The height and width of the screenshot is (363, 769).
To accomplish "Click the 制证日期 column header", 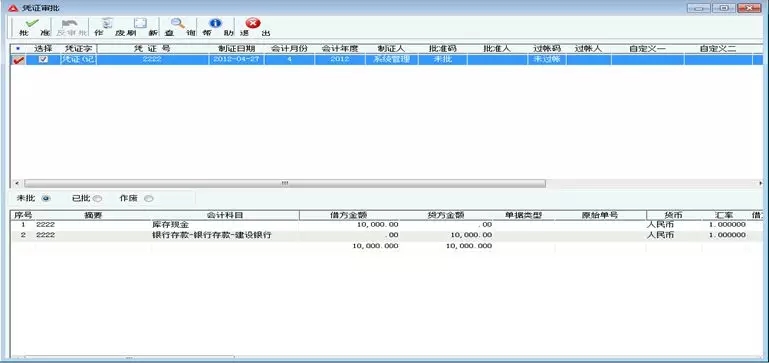I will 236,49.
